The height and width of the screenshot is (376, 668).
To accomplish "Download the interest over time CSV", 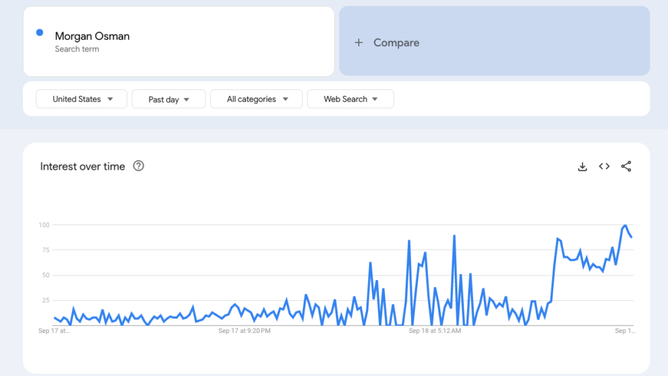I will click(582, 166).
